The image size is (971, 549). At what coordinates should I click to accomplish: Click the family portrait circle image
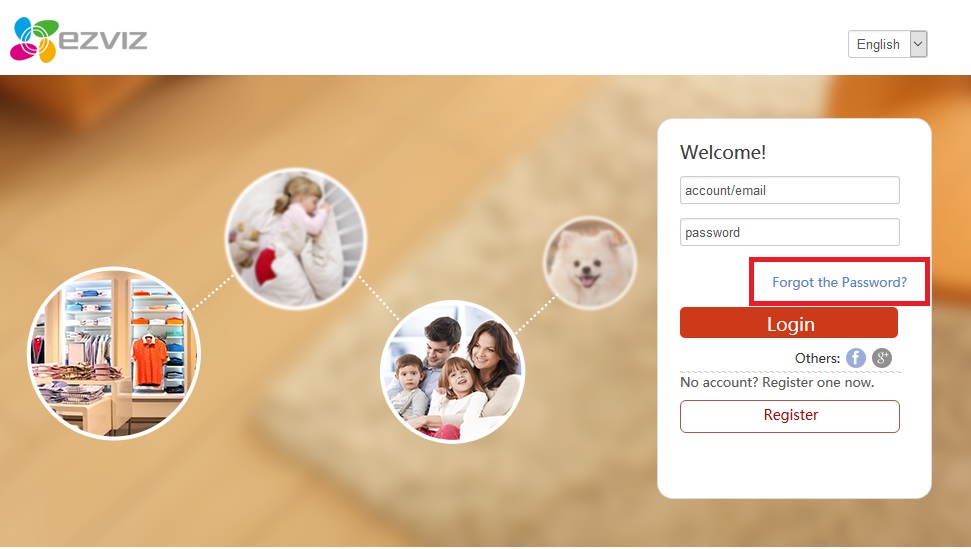coord(453,371)
